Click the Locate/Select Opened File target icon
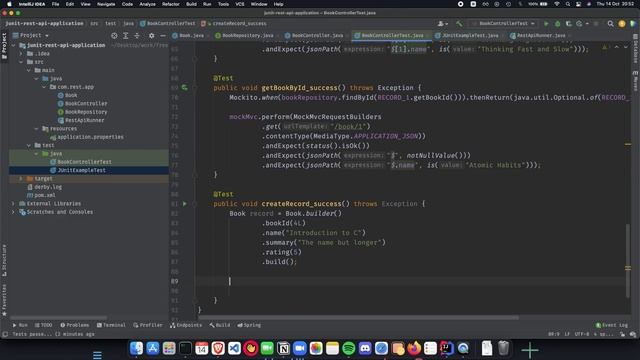The height and width of the screenshot is (360, 640). (114, 36)
